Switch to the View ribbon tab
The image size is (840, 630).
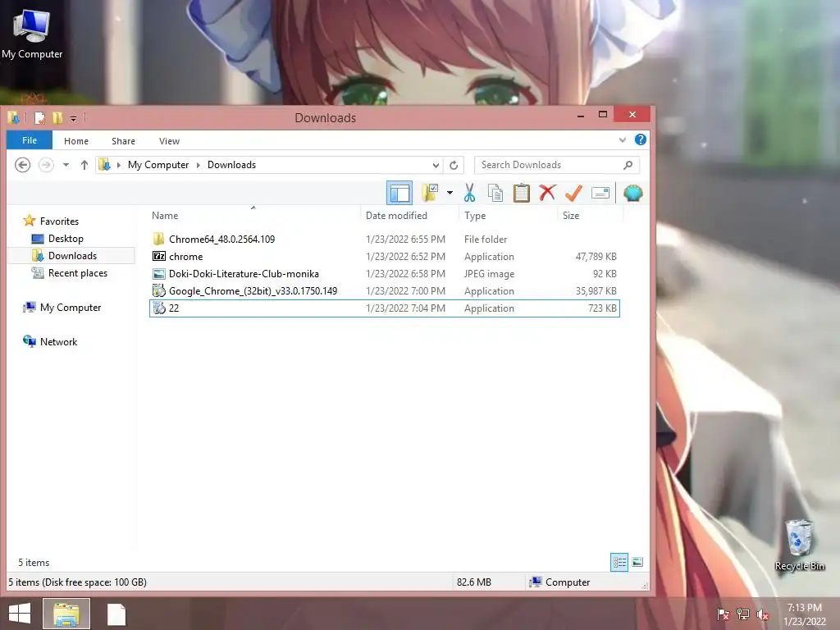pos(169,141)
